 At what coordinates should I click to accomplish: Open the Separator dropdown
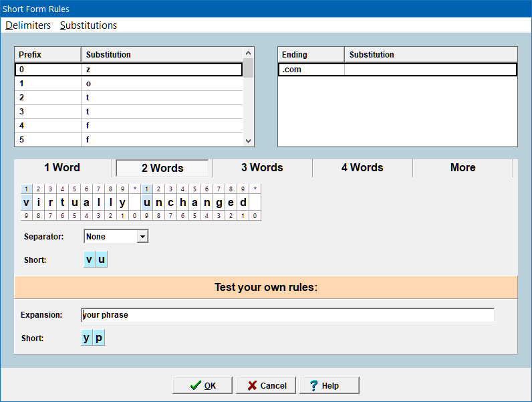tap(142, 236)
